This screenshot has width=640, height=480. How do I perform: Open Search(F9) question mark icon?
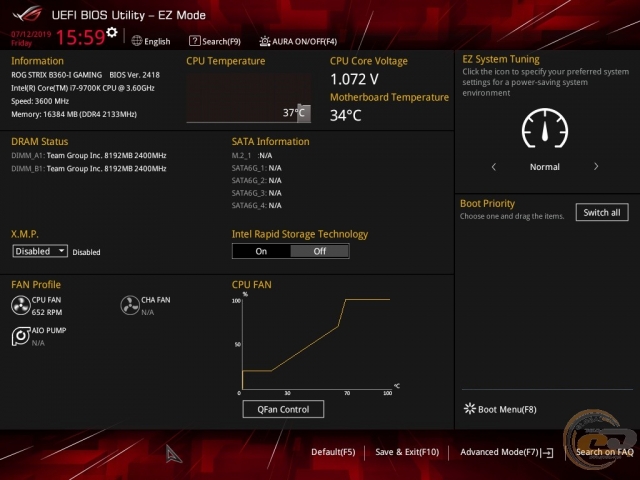195,41
